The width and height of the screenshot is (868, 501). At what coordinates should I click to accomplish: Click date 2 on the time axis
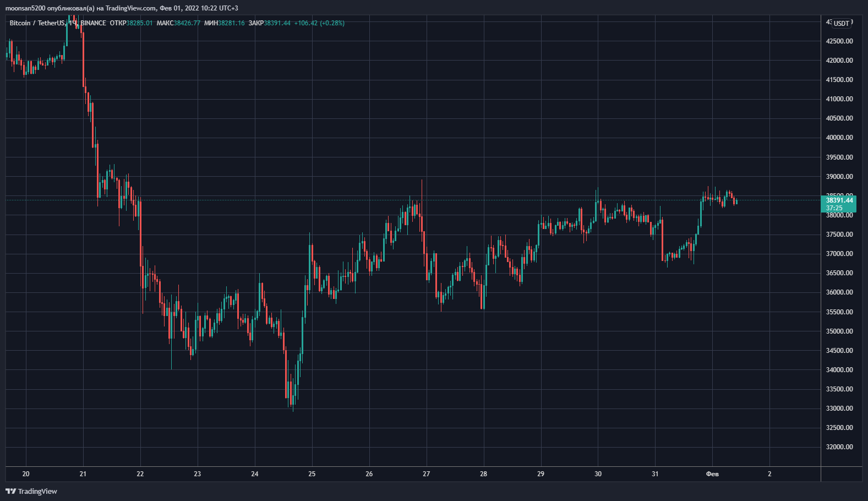click(x=769, y=474)
